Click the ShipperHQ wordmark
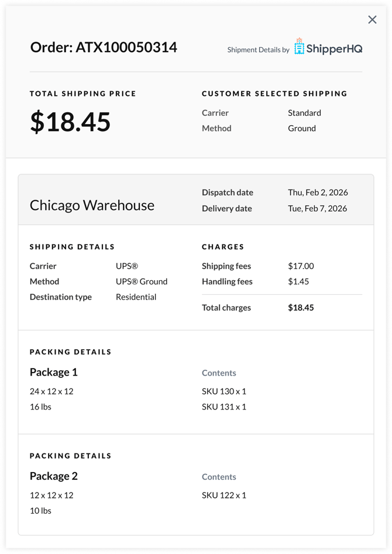392x554 pixels. (x=335, y=49)
